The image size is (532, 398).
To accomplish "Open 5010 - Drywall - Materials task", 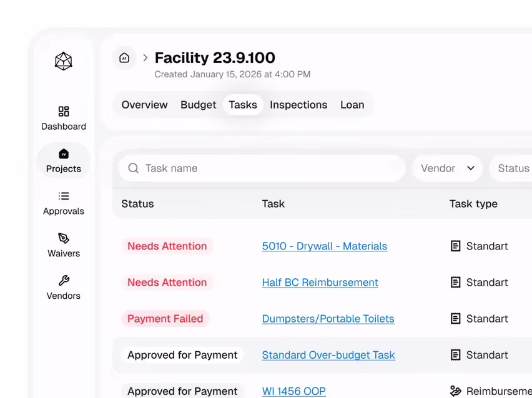I will pos(324,246).
